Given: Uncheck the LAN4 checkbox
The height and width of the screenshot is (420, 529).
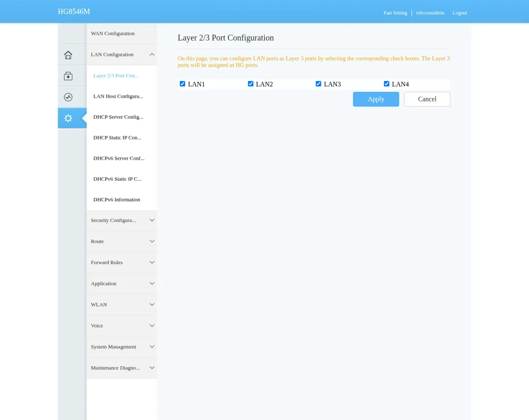Looking at the screenshot, I should 387,84.
